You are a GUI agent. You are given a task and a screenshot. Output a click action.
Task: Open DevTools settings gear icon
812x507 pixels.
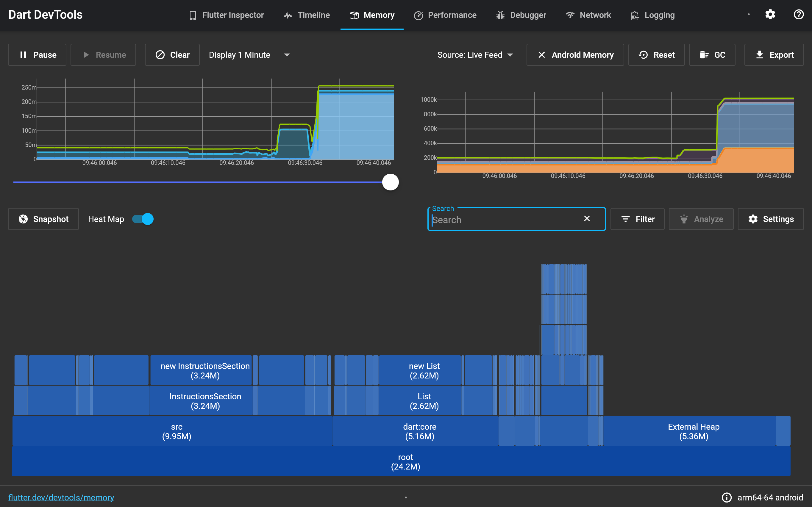pyautogui.click(x=770, y=15)
